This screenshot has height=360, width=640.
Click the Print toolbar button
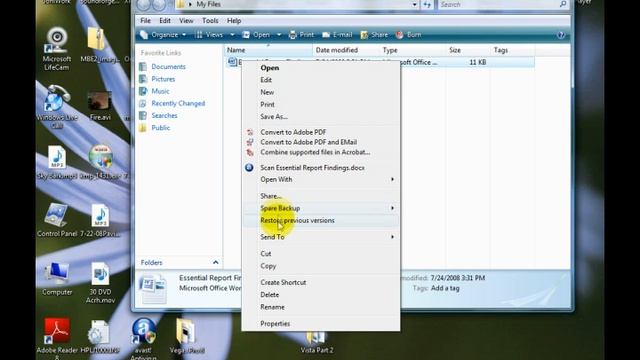point(301,35)
